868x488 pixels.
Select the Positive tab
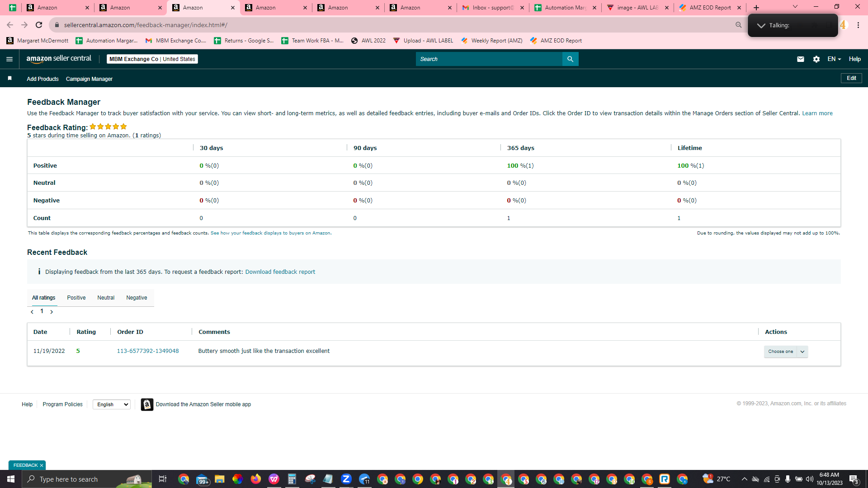76,298
